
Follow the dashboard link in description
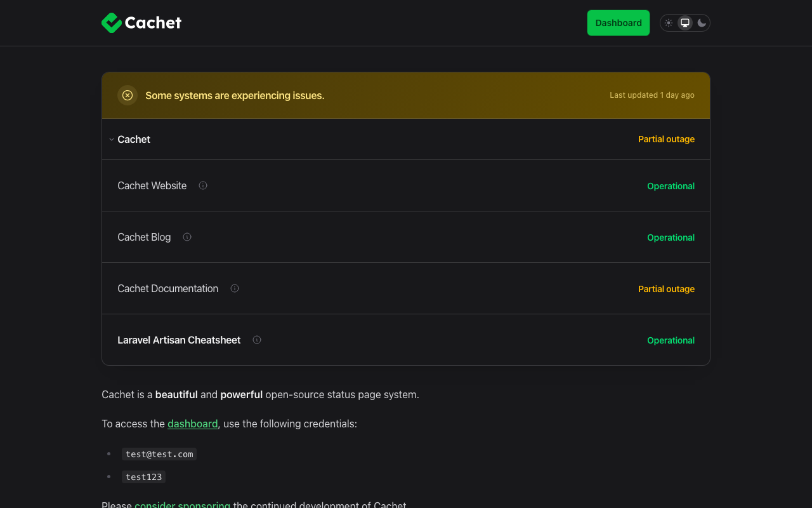point(193,424)
